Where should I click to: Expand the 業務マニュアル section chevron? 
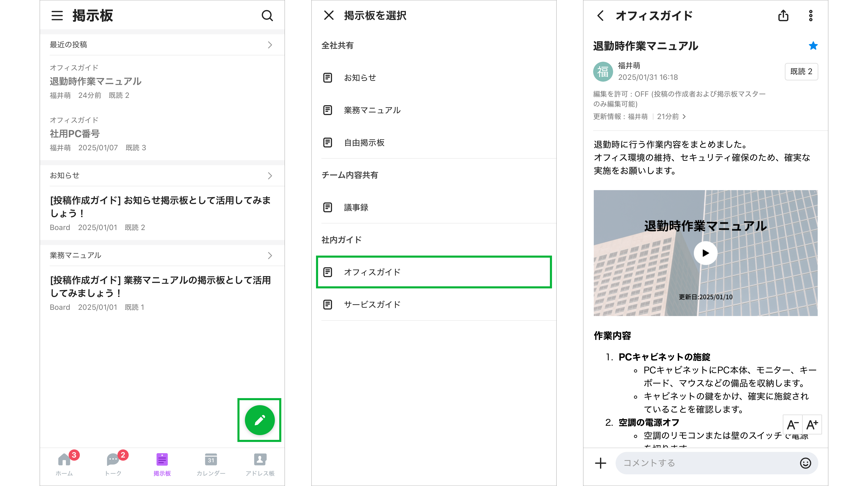tap(270, 255)
